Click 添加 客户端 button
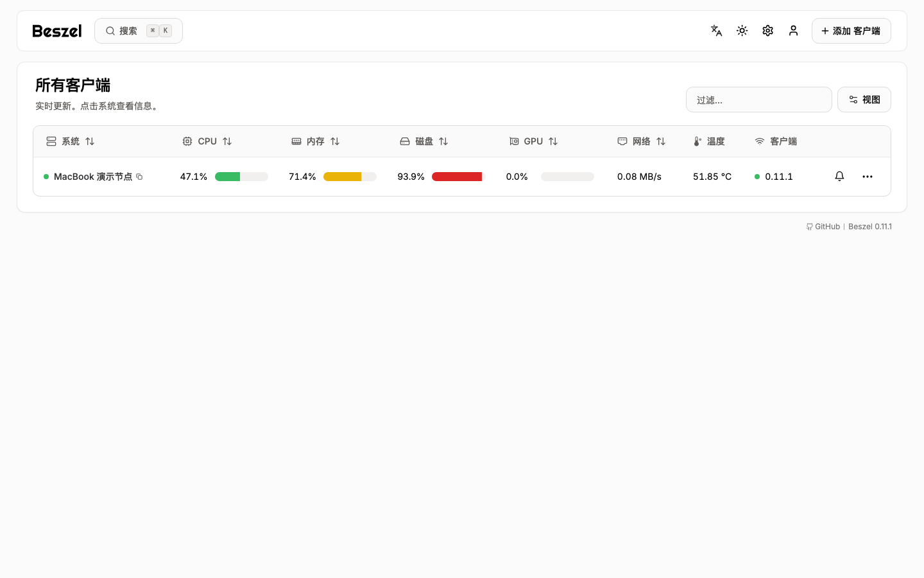 point(851,31)
